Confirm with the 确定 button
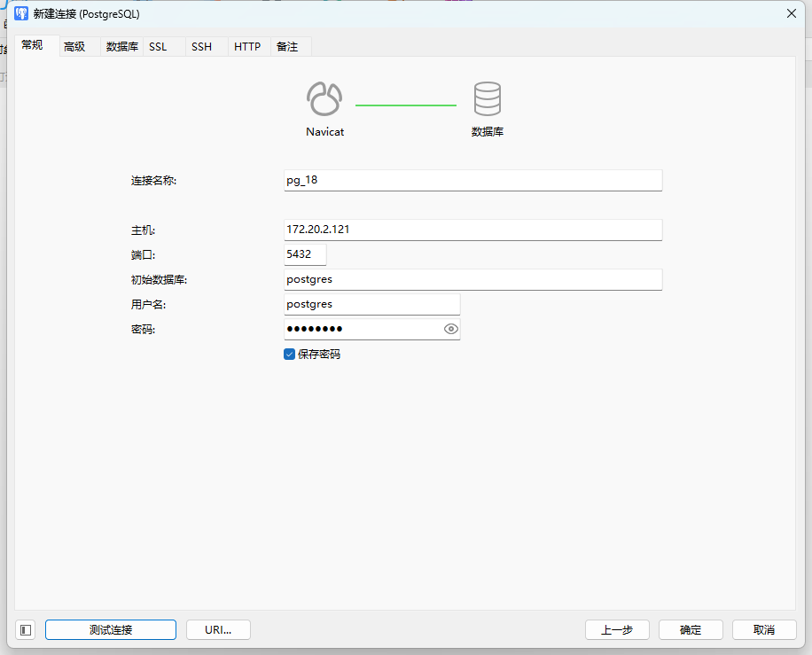The image size is (812, 655). [691, 629]
